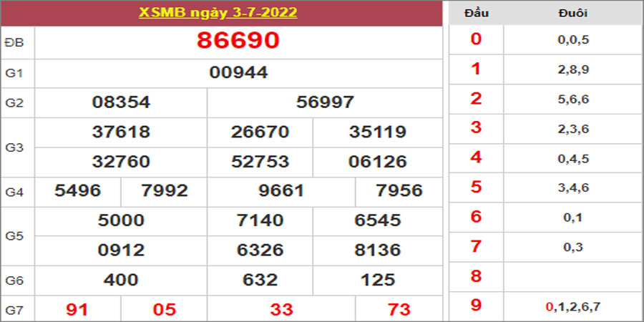This screenshot has height=322, width=644.
Task: Click the G1 row label
Action: click(13, 73)
